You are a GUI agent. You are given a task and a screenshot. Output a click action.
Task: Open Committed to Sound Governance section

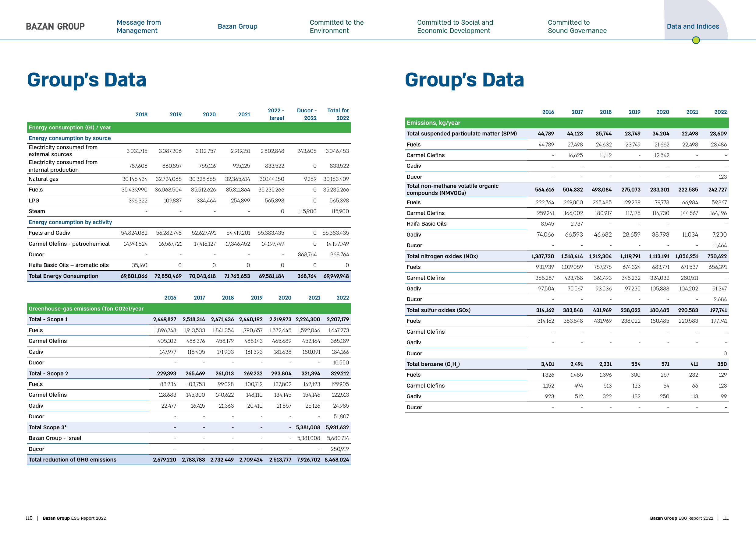(x=577, y=26)
